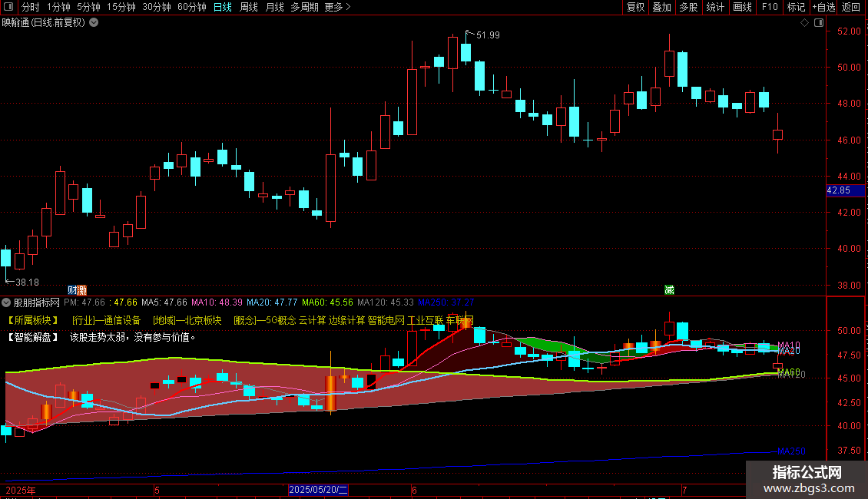Screen dimensions: 868x499
Task: Select the 60分钟 period tab
Action: [192, 7]
